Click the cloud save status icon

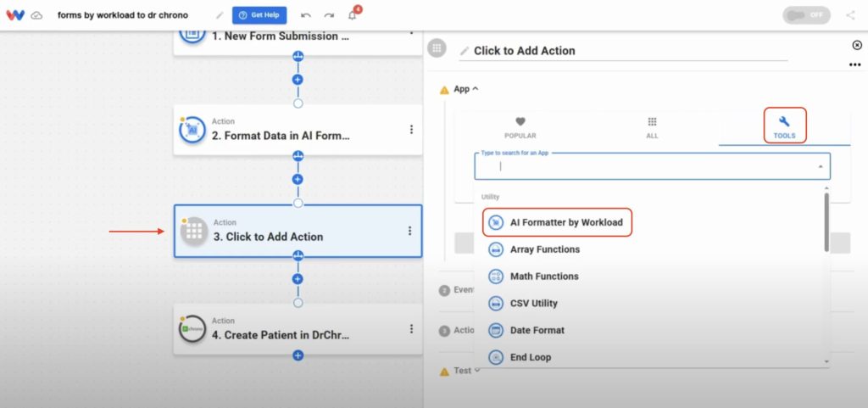click(36, 15)
